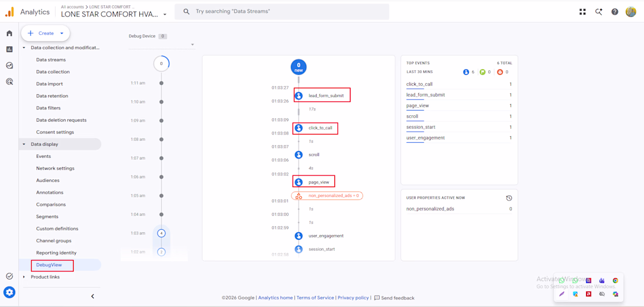Click the magnifier icon in search bar
This screenshot has height=307, width=644.
tap(186, 12)
